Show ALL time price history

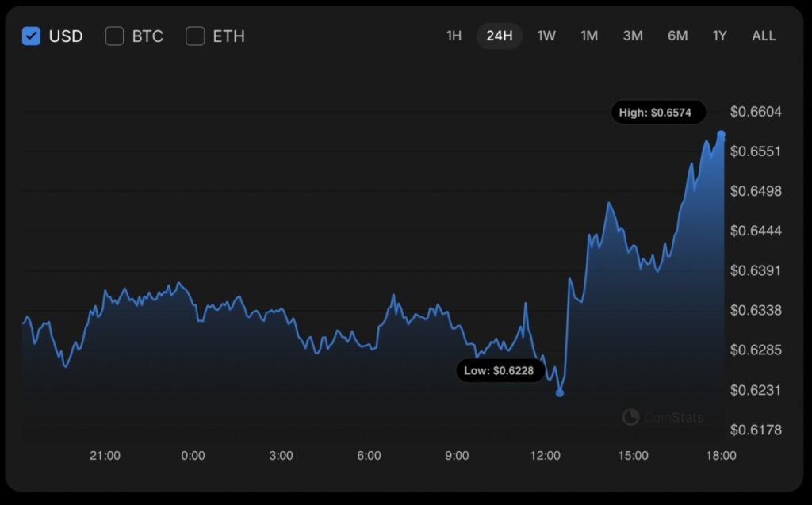(x=764, y=36)
